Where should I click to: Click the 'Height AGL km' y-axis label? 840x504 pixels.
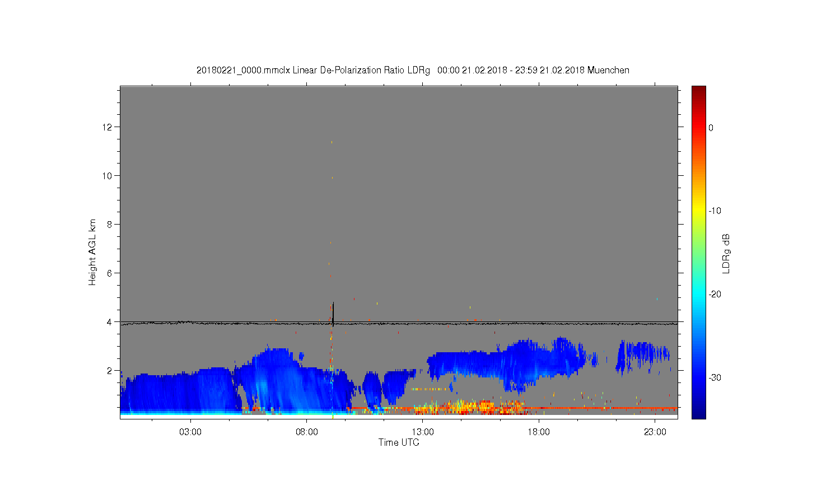[92, 253]
